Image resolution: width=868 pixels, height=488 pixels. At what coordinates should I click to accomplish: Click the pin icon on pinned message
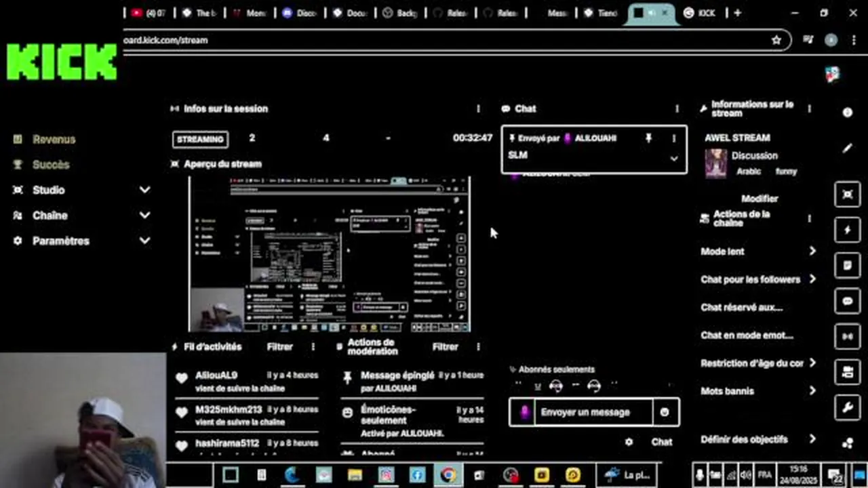(x=648, y=138)
